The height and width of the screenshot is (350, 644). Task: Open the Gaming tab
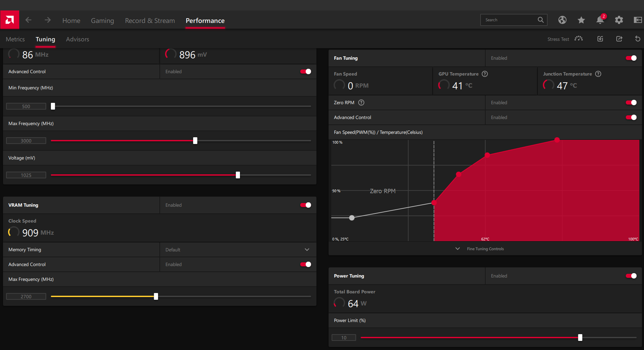tap(102, 21)
